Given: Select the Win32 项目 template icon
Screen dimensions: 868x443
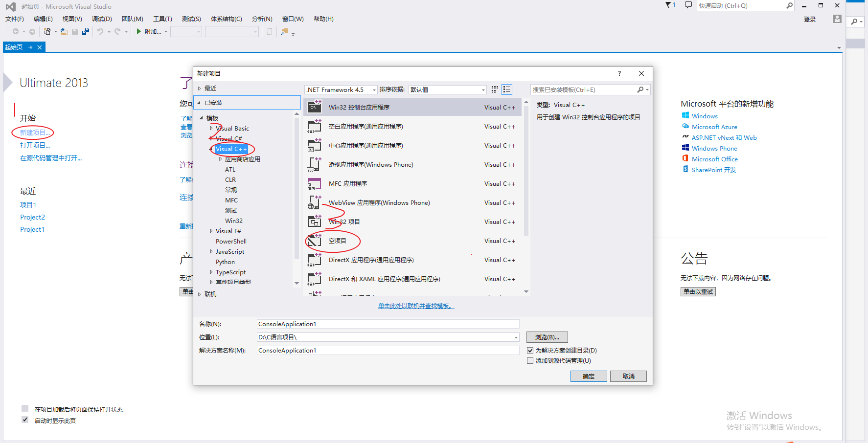Looking at the screenshot, I should [x=315, y=221].
